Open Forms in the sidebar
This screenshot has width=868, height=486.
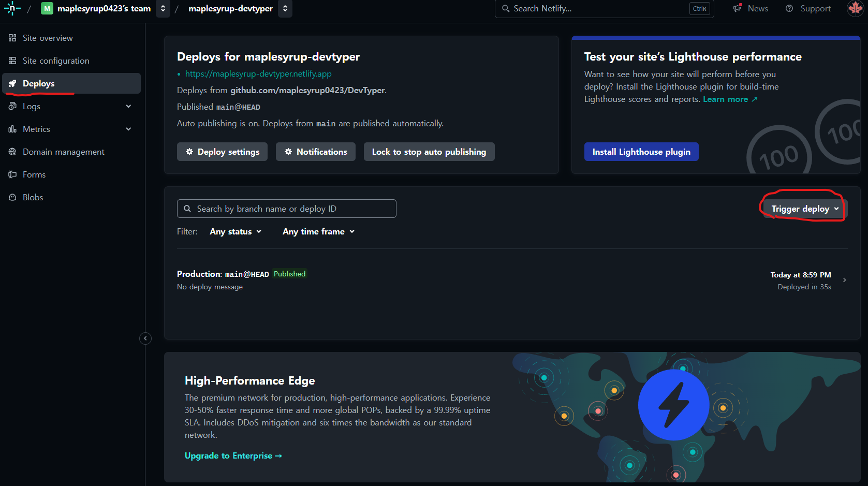pyautogui.click(x=71, y=174)
